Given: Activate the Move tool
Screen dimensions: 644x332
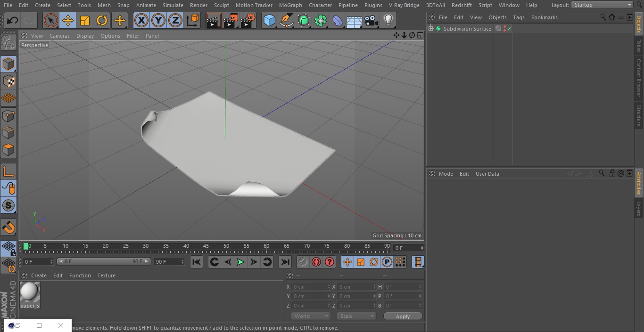Looking at the screenshot, I should pos(68,20).
